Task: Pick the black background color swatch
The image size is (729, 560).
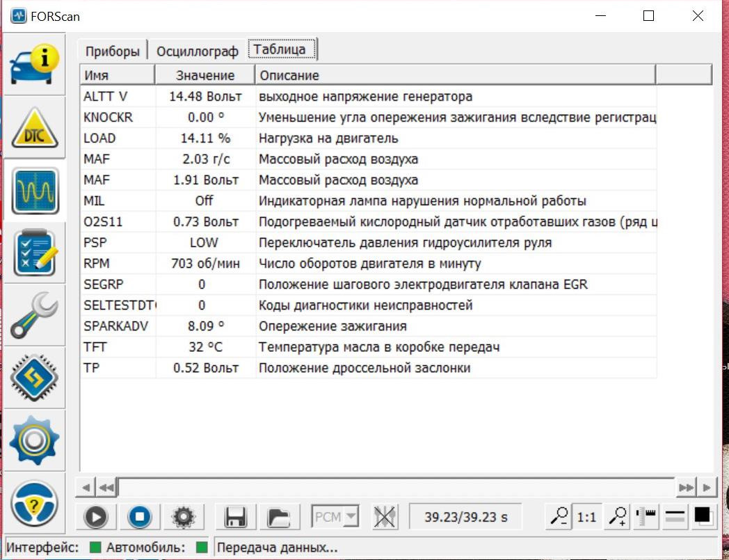Action: coord(703,516)
